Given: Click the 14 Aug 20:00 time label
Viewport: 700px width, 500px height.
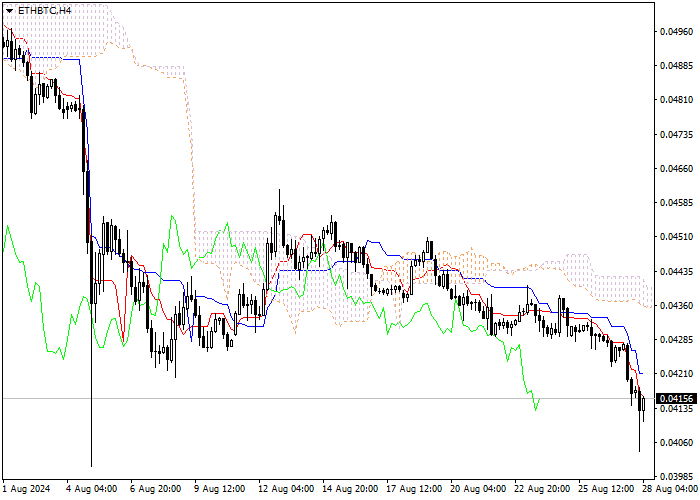Looking at the screenshot, I should pyautogui.click(x=350, y=489).
